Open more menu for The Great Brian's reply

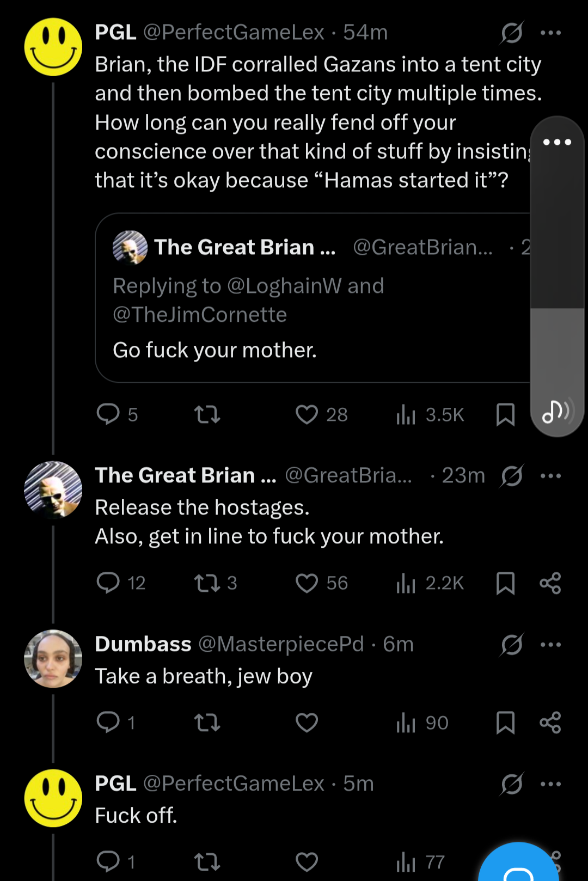click(x=550, y=476)
